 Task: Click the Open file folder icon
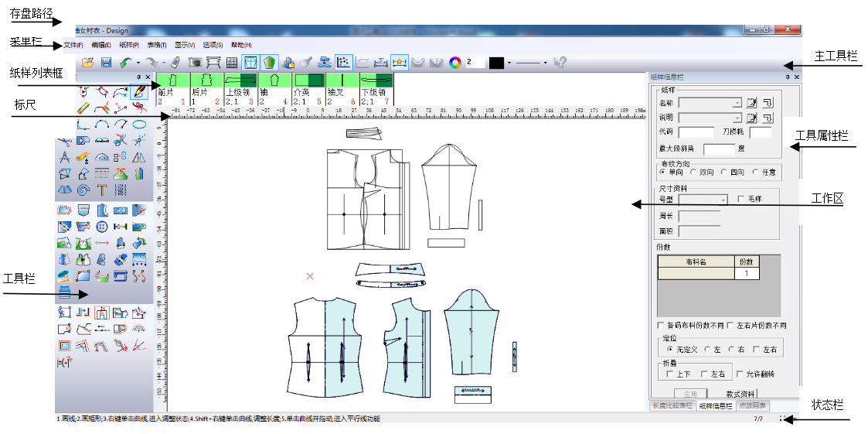[x=88, y=63]
